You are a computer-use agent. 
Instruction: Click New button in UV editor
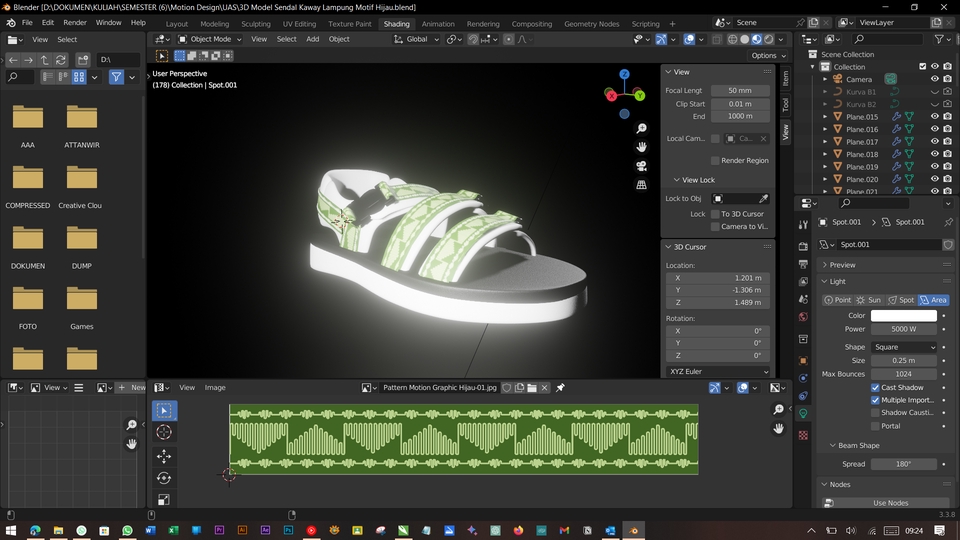coord(132,388)
